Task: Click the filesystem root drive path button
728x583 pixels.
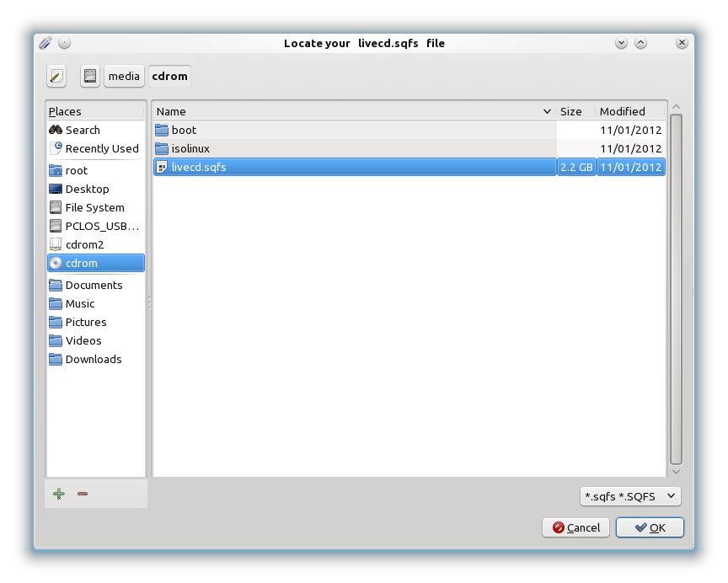Action: pyautogui.click(x=90, y=76)
